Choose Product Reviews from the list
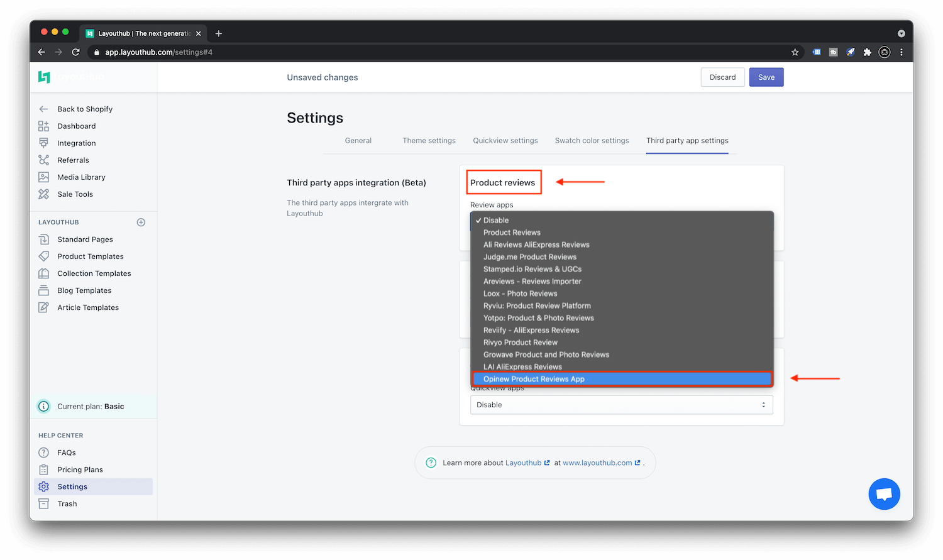 622,233
